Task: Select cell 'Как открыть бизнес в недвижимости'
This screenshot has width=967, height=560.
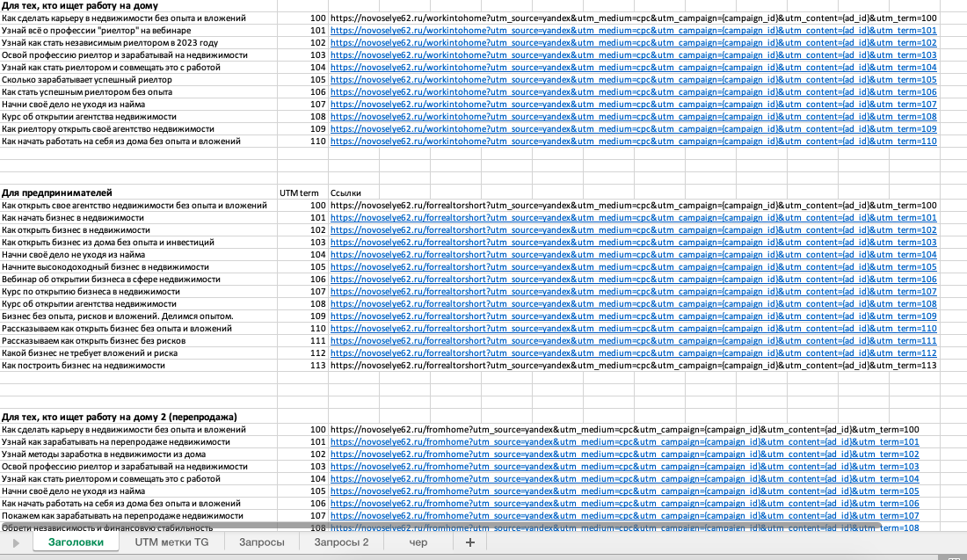Action: coord(139,230)
